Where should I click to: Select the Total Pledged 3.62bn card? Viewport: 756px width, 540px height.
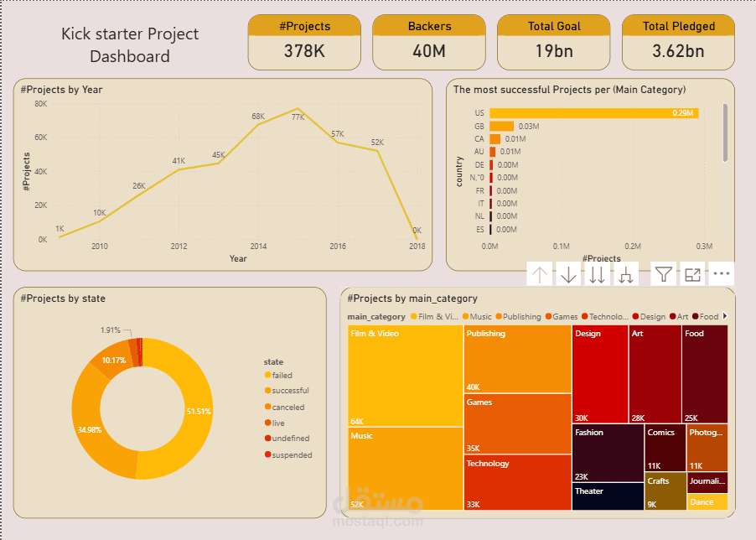pos(678,43)
